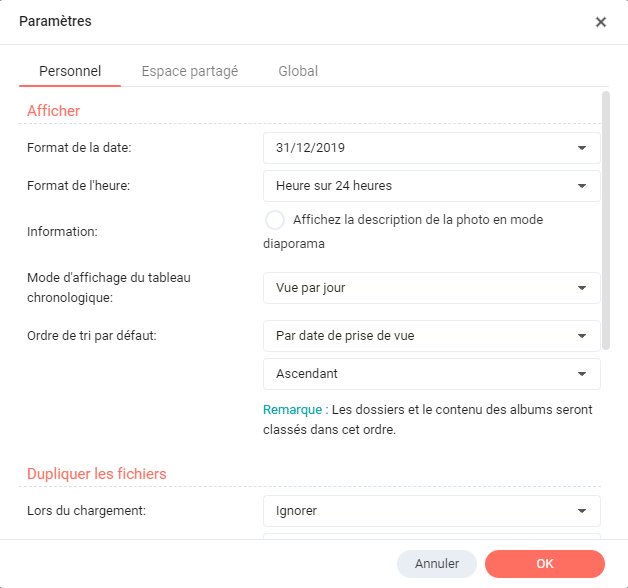Open Par date de prise de vue dropdown
Screen dimensions: 628x588
point(420,336)
